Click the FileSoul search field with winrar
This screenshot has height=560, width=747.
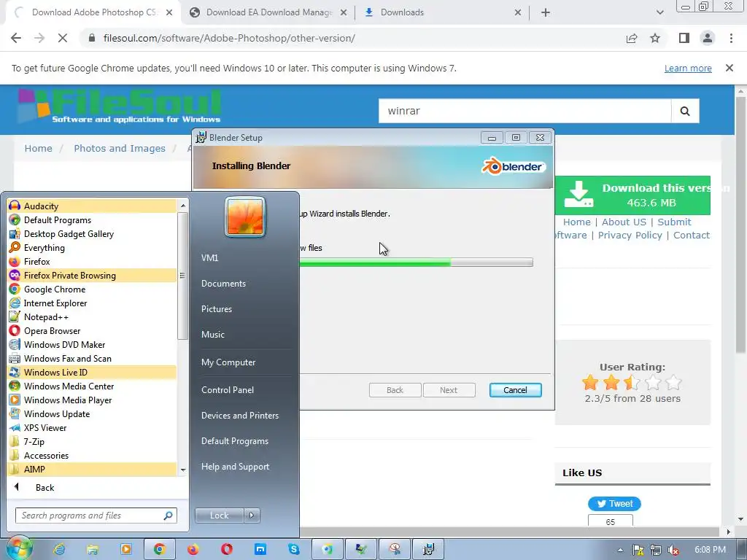pos(525,111)
